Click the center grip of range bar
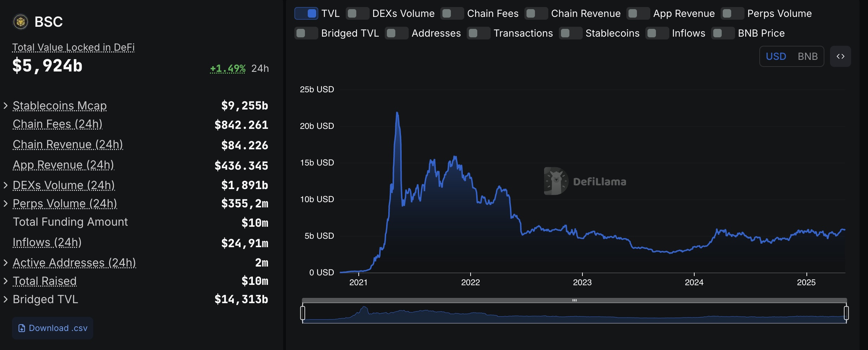868x350 pixels. click(574, 300)
